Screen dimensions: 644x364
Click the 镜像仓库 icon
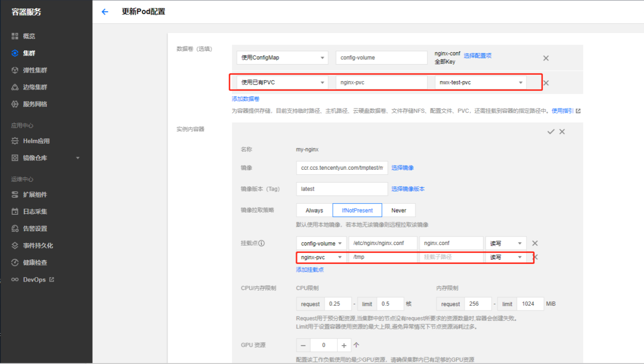15,158
